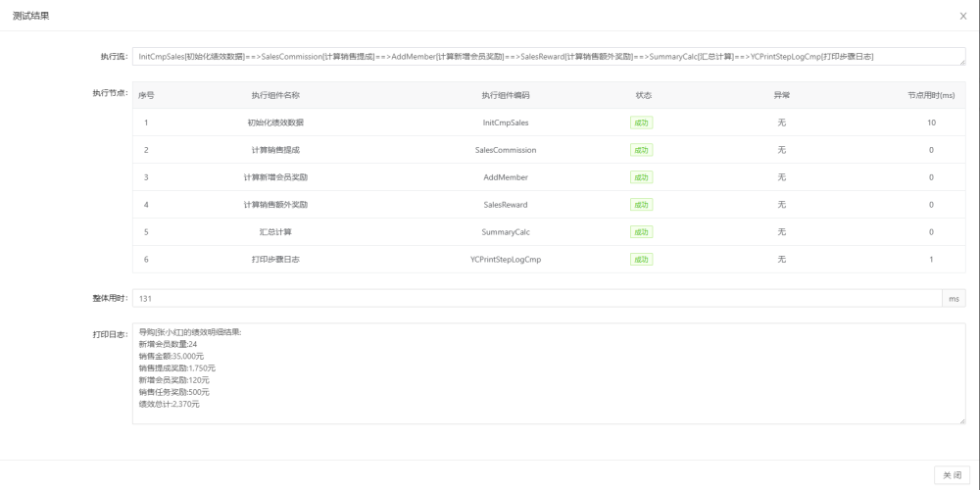Click the 成功 status tag for InitCmpSales

[641, 123]
